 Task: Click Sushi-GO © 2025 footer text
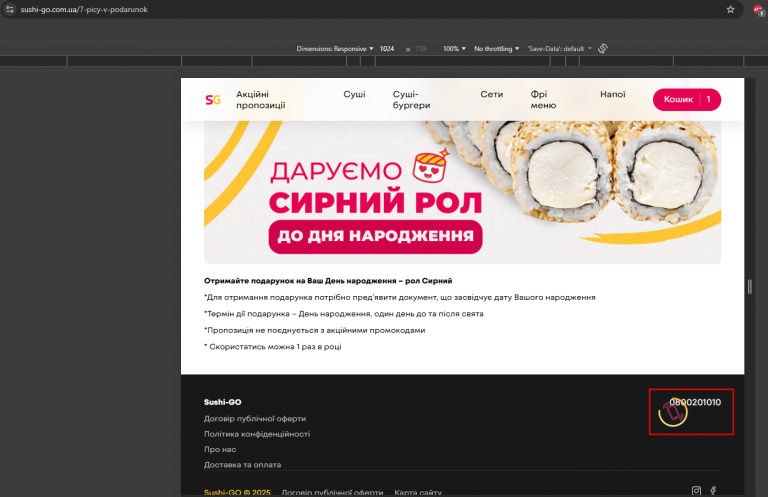(x=237, y=492)
